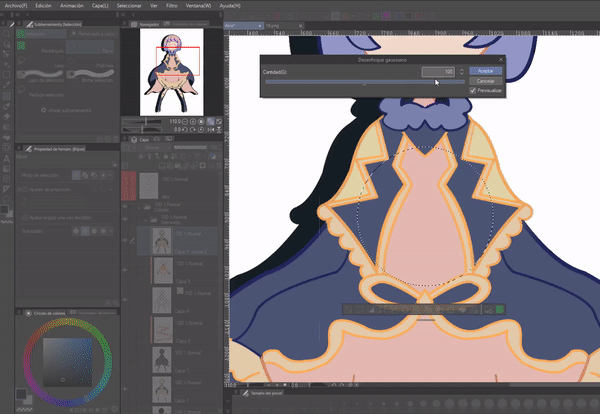Click Navigator flip horizontal icon
Viewport: 600px width, 414px height.
pos(210,130)
